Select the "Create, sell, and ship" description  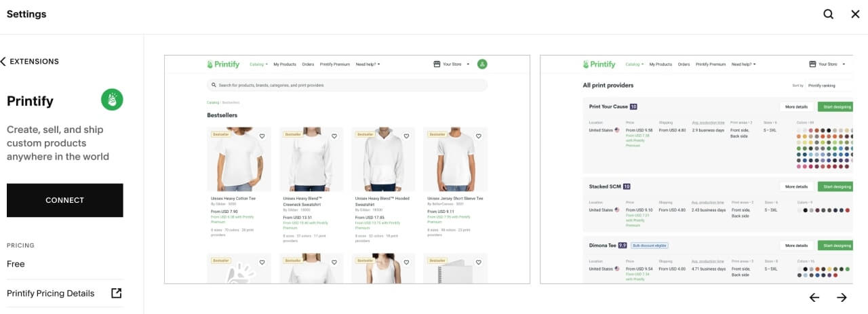[58, 143]
